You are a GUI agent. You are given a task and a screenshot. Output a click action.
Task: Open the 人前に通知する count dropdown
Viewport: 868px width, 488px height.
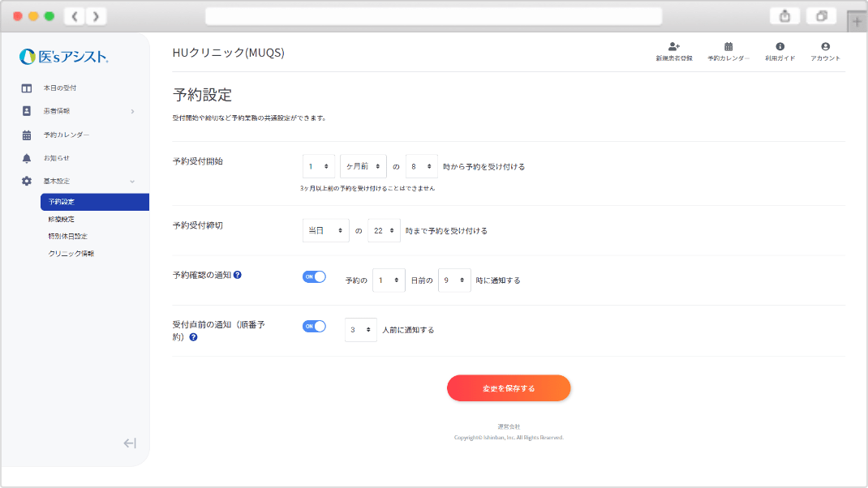pyautogui.click(x=360, y=330)
